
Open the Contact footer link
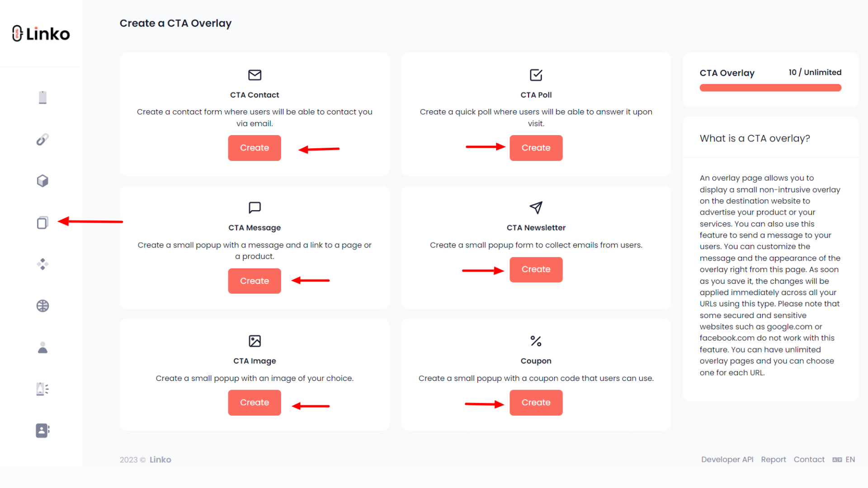809,459
